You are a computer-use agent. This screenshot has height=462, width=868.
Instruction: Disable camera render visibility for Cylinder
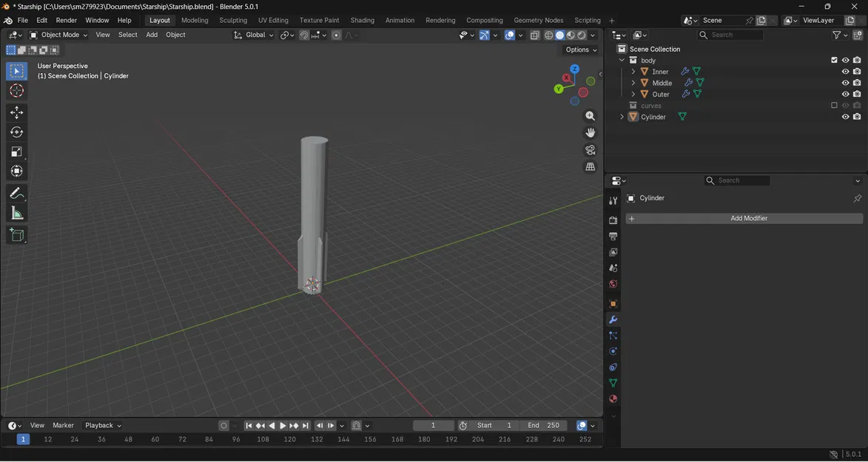coord(856,116)
